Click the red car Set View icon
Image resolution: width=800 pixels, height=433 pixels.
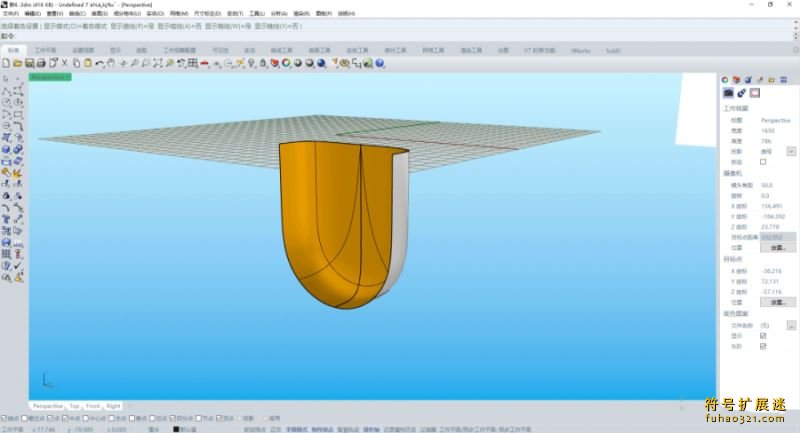(205, 63)
